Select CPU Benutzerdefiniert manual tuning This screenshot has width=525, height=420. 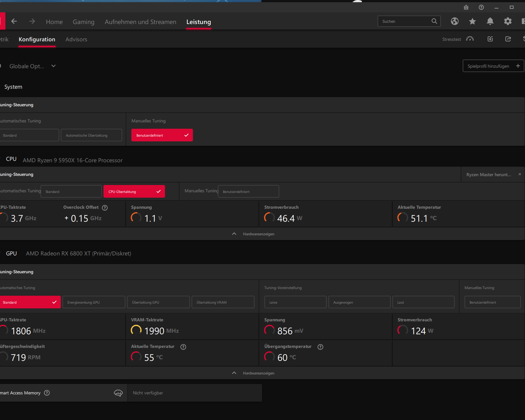[248, 191]
